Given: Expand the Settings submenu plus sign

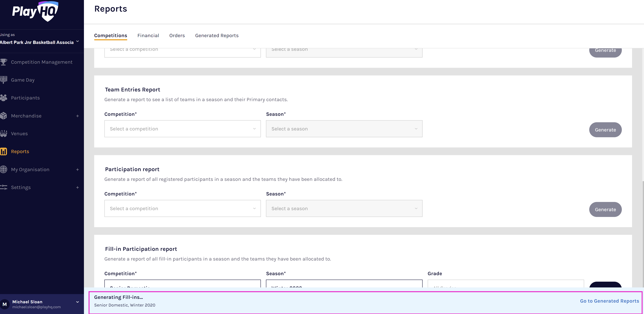Looking at the screenshot, I should (x=77, y=188).
